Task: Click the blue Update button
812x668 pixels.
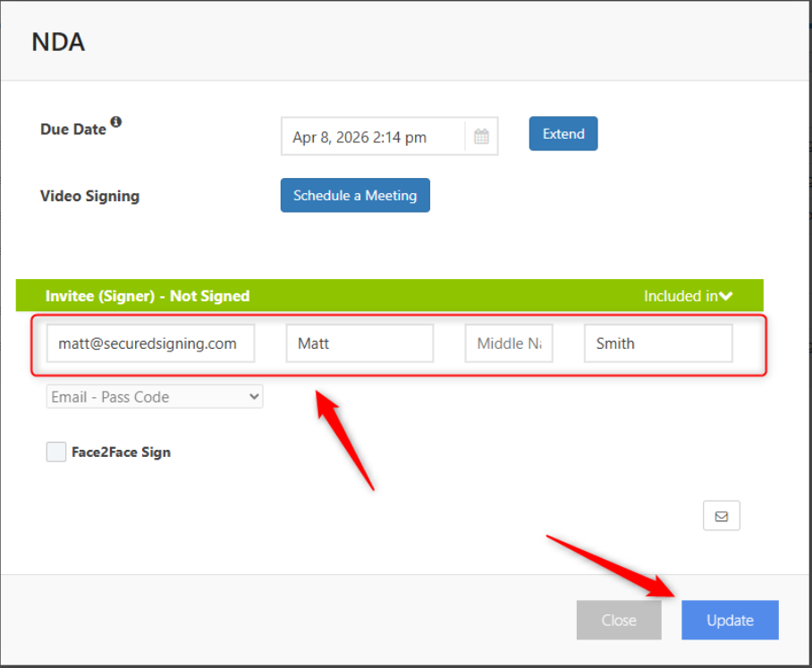Action: coord(729,620)
